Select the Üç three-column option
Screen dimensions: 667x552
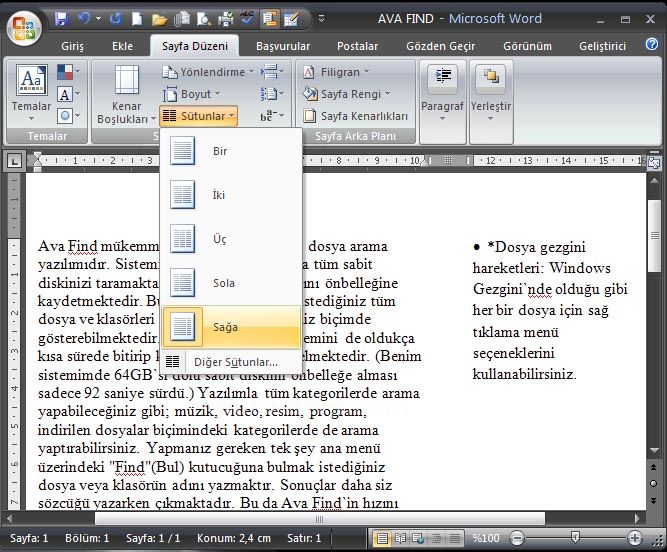231,239
